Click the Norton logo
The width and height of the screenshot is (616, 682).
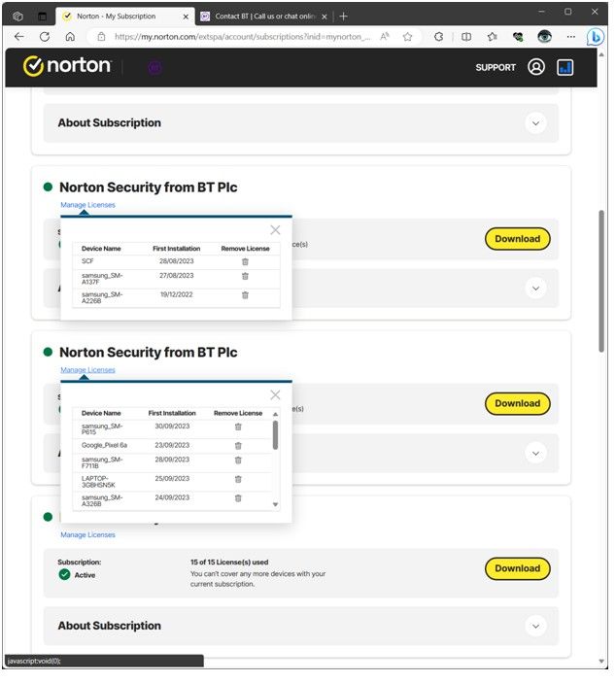pyautogui.click(x=67, y=66)
